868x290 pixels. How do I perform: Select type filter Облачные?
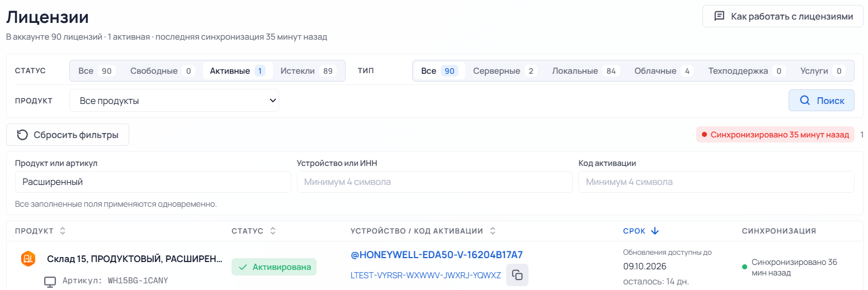pyautogui.click(x=663, y=71)
